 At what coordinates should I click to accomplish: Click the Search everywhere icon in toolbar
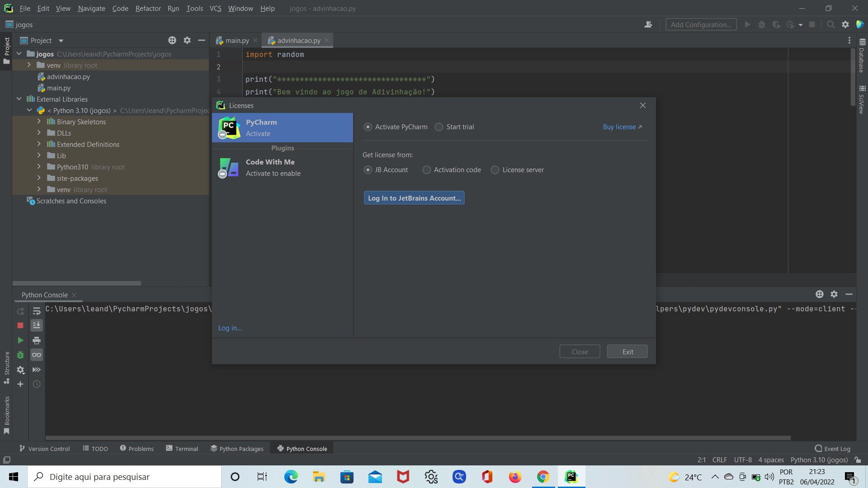coord(830,24)
